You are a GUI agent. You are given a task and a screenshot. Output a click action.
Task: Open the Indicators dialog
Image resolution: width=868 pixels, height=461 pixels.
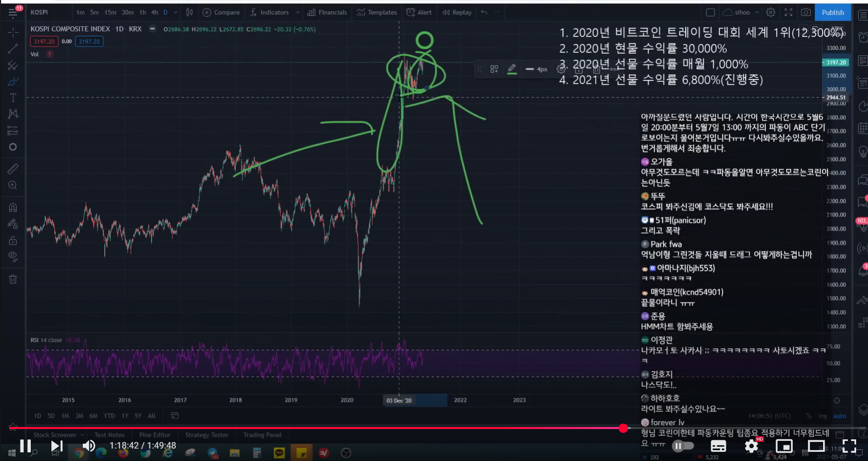coord(269,12)
